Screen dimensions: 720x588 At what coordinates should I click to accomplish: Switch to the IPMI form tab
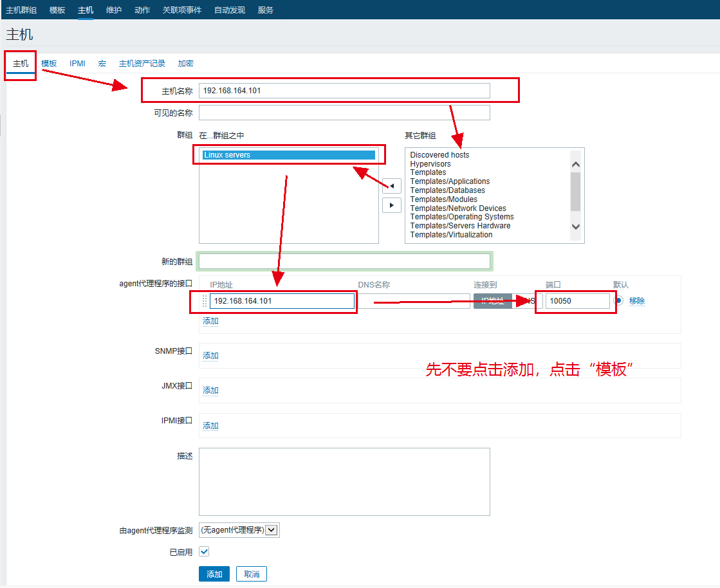point(77,63)
